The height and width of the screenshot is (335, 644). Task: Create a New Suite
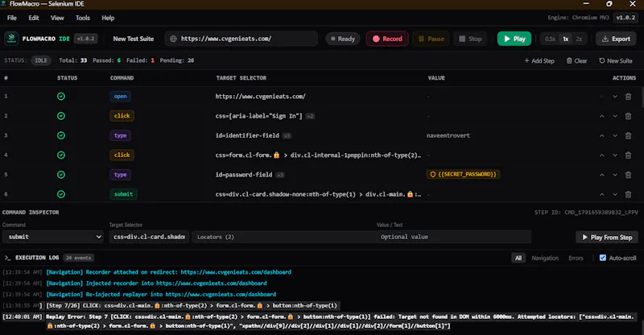pyautogui.click(x=616, y=61)
